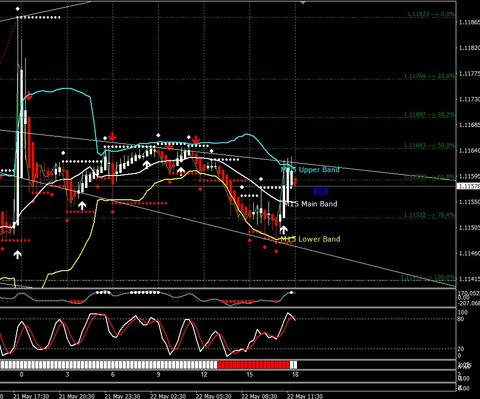Click price axis value 1.11415
The width and height of the screenshot is (480, 399).
click(x=469, y=279)
